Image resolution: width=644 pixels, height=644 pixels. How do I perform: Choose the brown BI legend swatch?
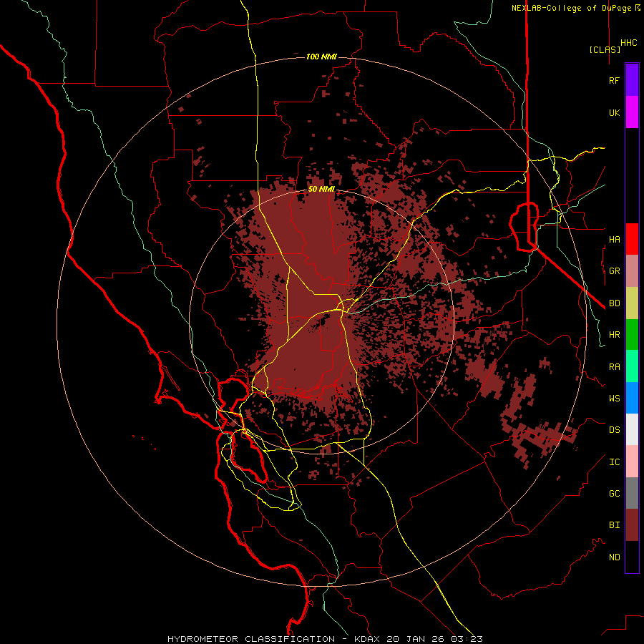632,525
